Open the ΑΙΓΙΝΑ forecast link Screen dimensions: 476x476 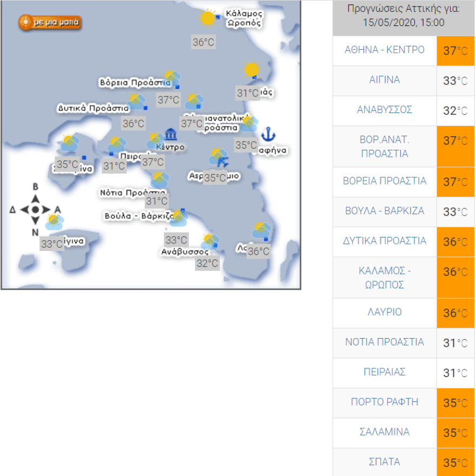tap(385, 80)
